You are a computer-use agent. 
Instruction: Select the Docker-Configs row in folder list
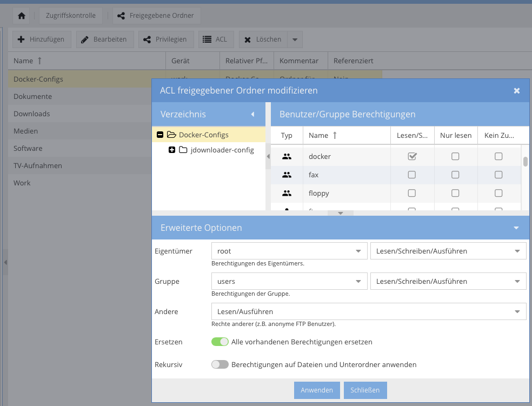(79, 79)
